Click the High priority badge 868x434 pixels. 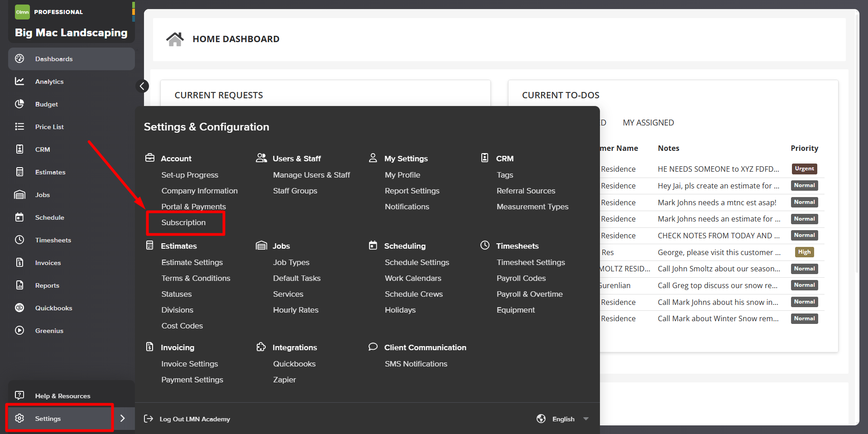[x=804, y=252]
